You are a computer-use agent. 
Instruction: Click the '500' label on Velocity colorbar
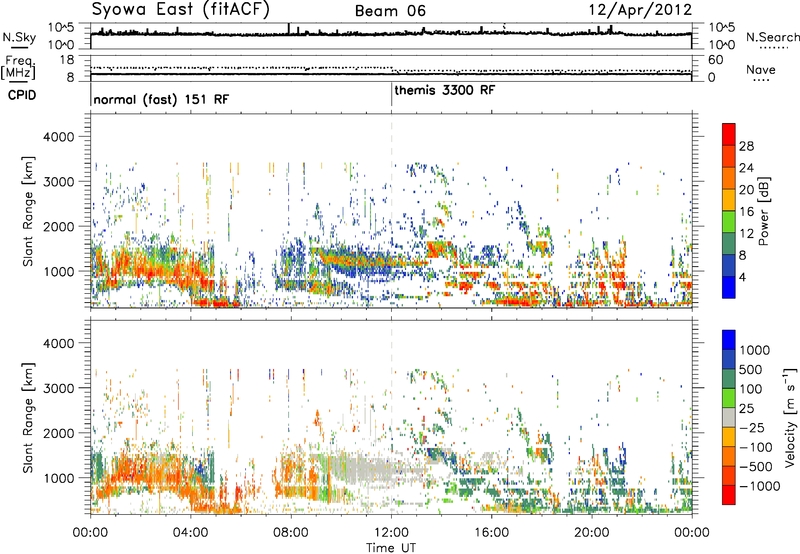point(751,369)
